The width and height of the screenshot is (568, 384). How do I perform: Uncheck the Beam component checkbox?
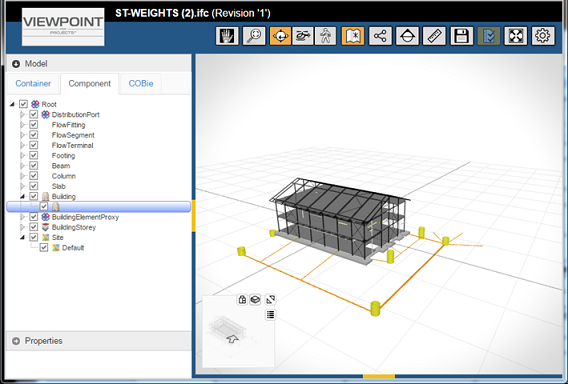pos(34,166)
